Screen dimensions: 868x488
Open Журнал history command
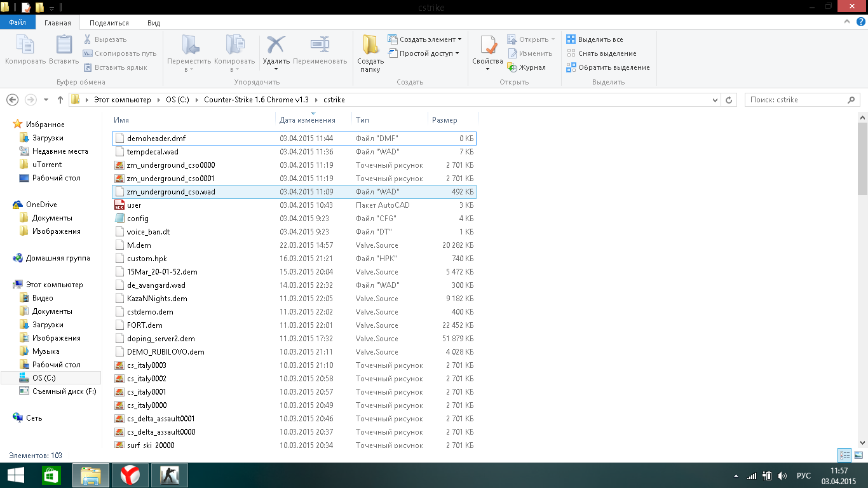click(526, 67)
